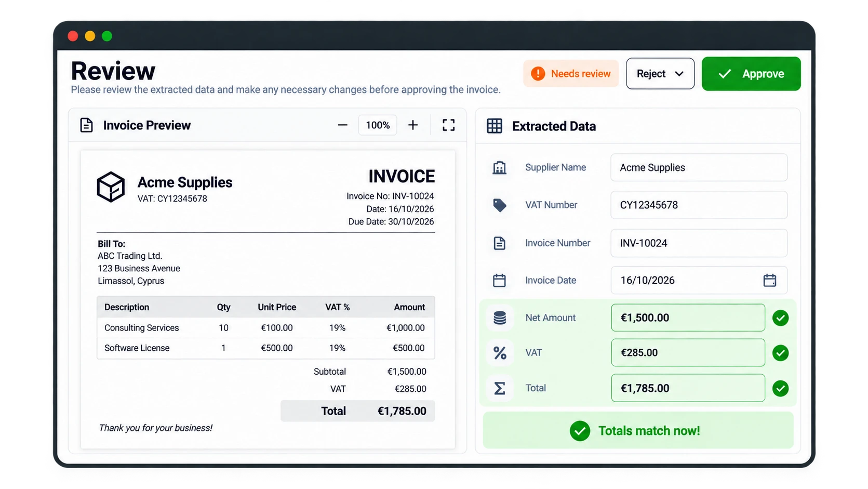868x489 pixels.
Task: Click ABC Trading Ltd. in Bill To
Action: [130, 256]
